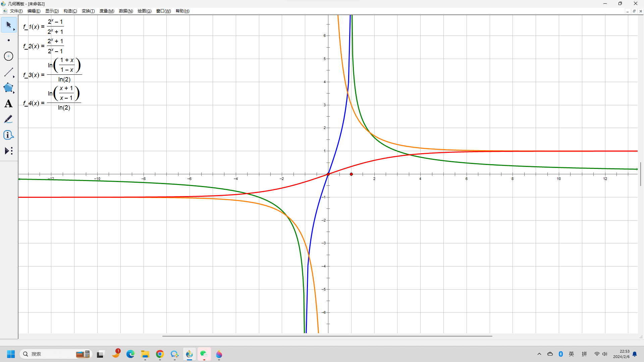This screenshot has width=644, height=362.
Task: Open the 构造(C) menu
Action: tap(70, 11)
